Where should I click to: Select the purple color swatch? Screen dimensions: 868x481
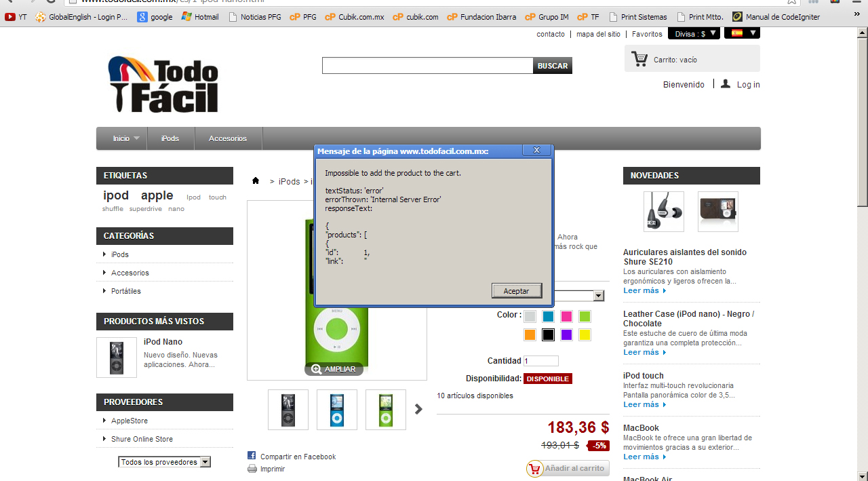[x=566, y=334]
